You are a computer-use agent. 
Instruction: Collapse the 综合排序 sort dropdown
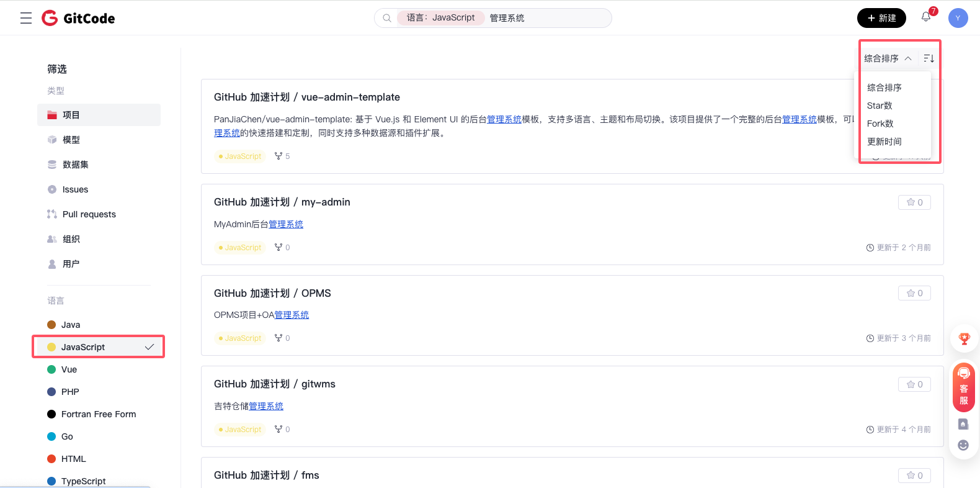click(888, 58)
